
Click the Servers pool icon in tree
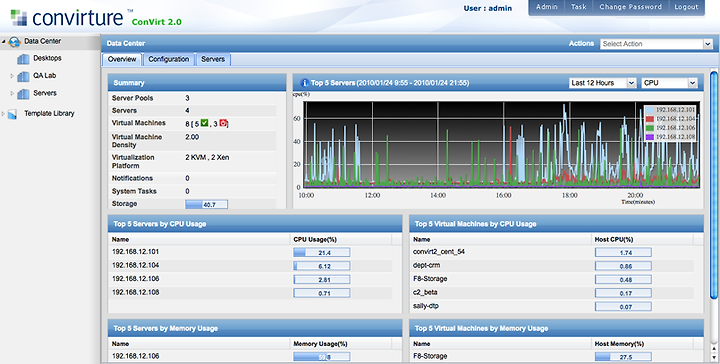(23, 94)
